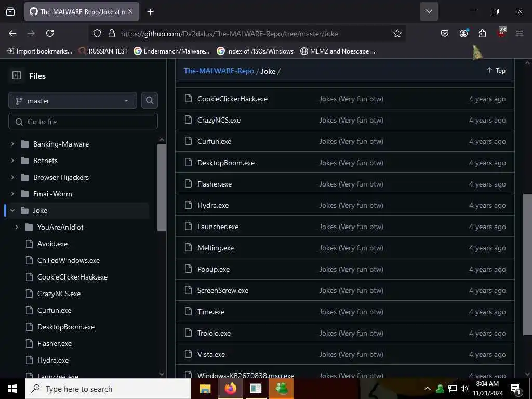
Task: Click the page vertical scrollbar thumb
Action: click(x=527, y=264)
